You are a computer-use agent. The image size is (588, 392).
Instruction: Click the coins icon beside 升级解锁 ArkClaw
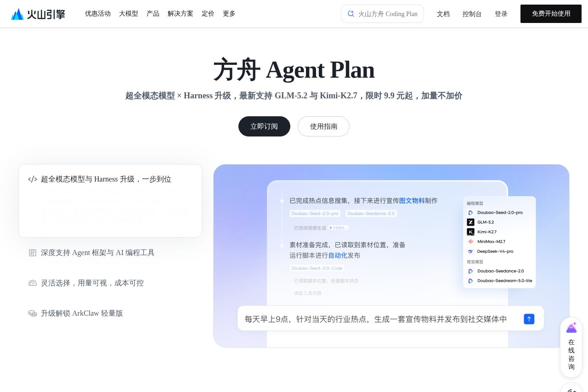[x=33, y=313]
